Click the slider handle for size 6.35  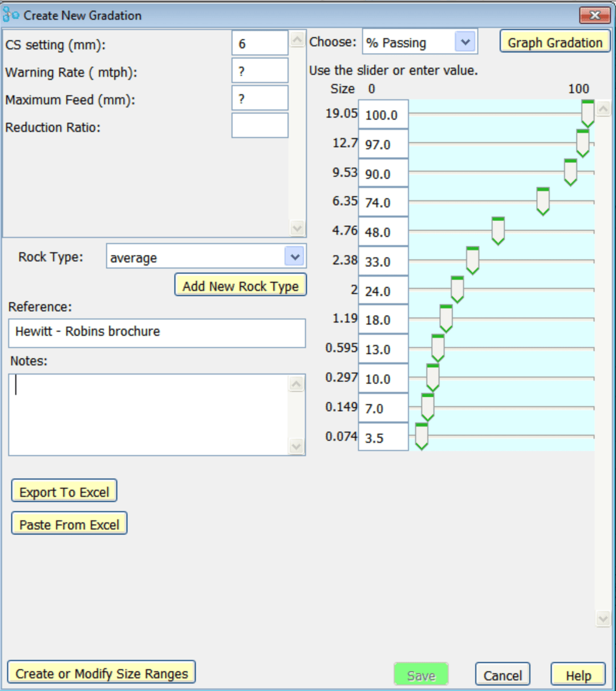(543, 201)
